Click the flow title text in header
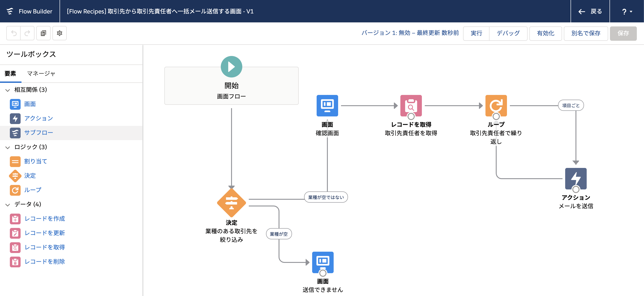Screen dimensions: 644x296 160,11
